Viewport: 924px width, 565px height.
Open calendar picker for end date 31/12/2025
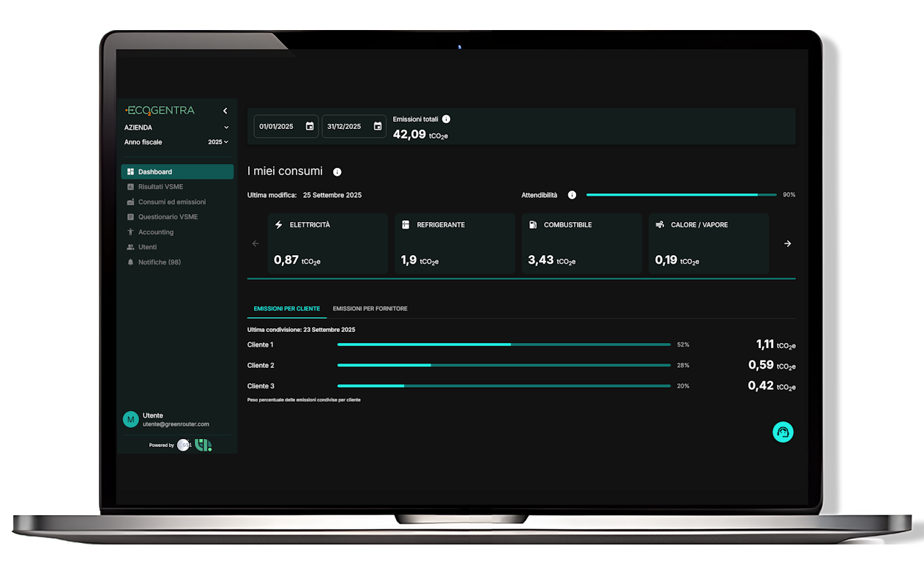(378, 126)
